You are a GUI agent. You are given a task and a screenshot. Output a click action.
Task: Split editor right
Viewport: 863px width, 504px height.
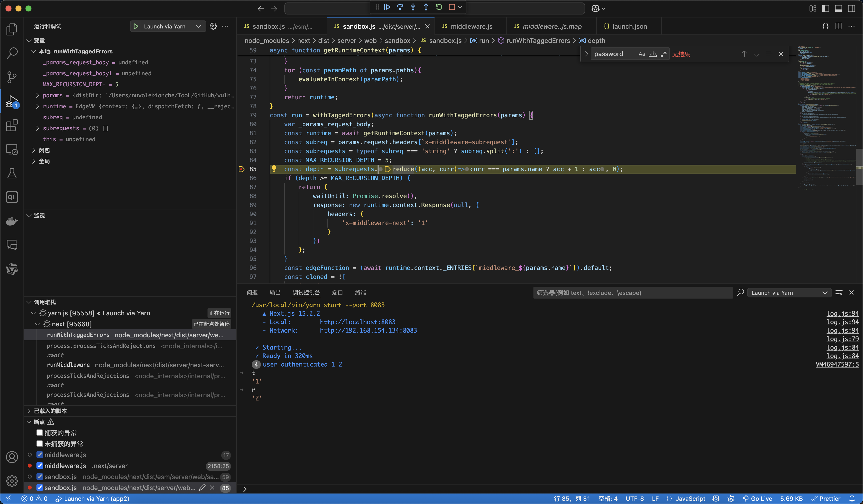pyautogui.click(x=839, y=26)
